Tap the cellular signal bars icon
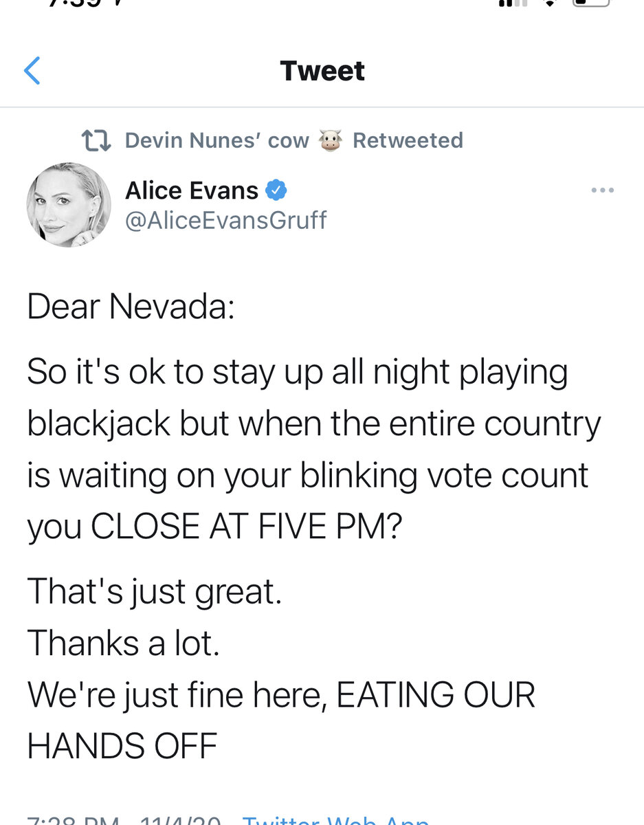 (x=512, y=3)
